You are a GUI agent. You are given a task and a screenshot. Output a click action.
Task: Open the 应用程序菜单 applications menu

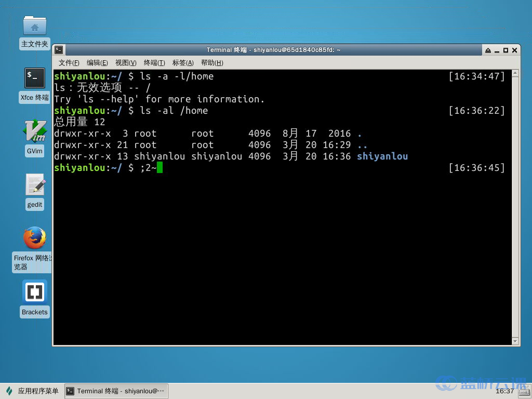pyautogui.click(x=32, y=391)
